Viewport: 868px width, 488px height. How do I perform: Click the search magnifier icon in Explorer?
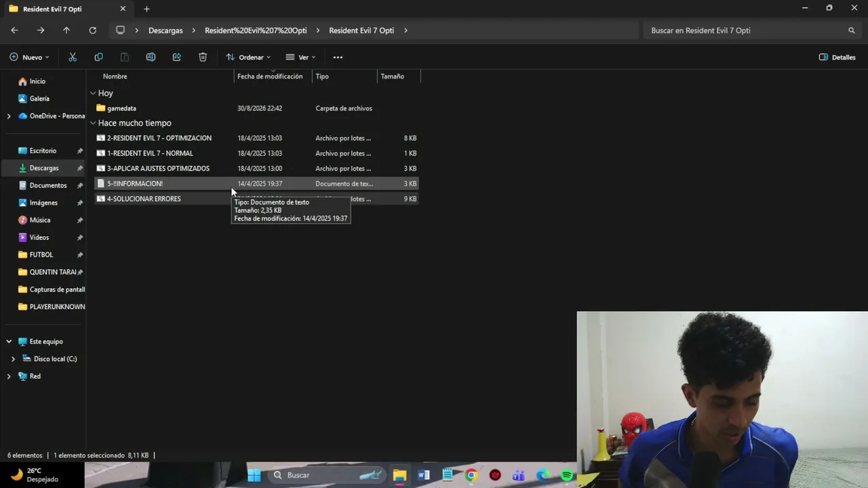click(852, 30)
